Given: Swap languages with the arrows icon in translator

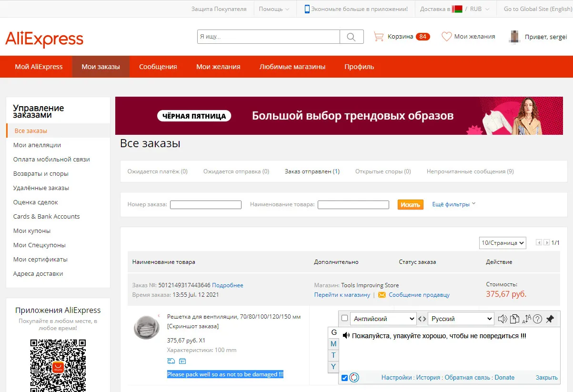Looking at the screenshot, I should click(422, 319).
